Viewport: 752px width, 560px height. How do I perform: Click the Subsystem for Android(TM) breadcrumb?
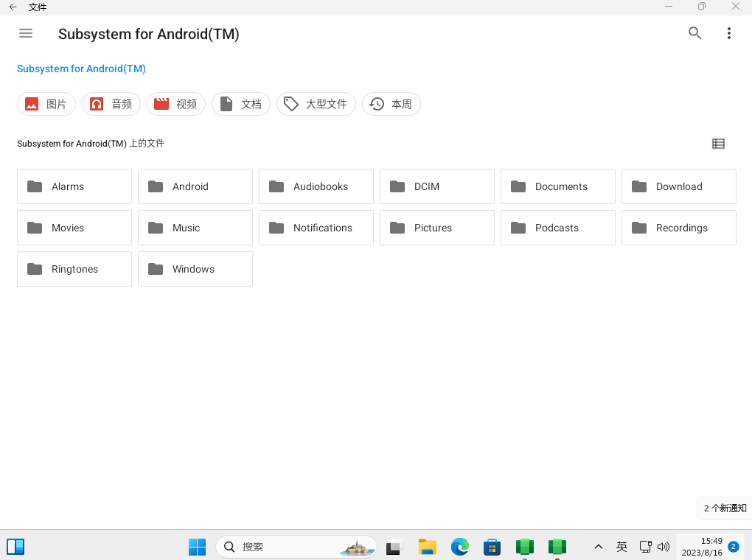point(81,69)
